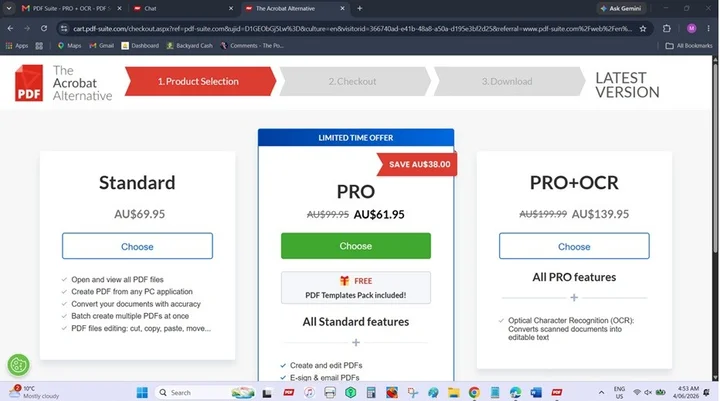720x401 pixels.
Task: Go back with the browser back arrow
Action: coord(10,28)
